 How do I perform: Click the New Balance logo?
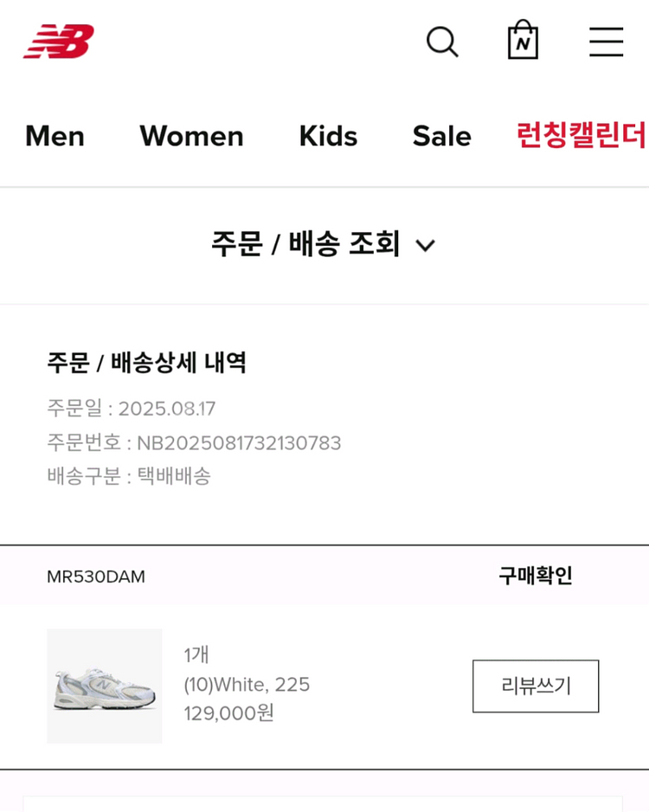(59, 42)
